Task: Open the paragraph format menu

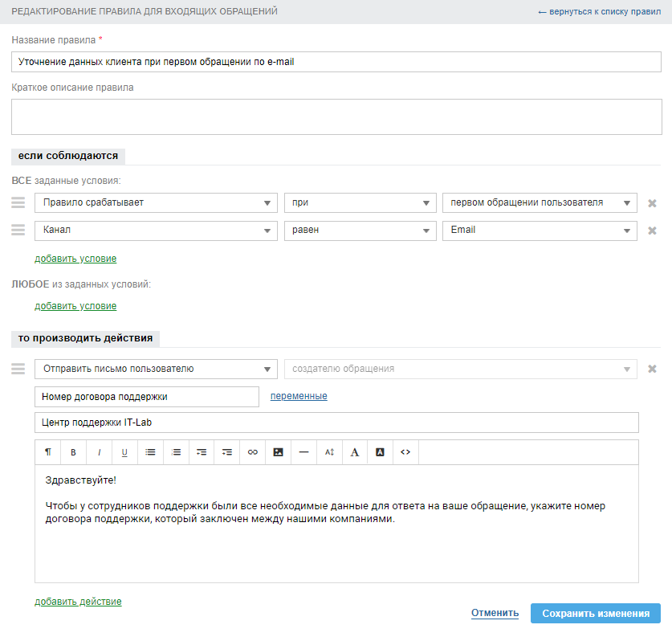Action: (48, 452)
